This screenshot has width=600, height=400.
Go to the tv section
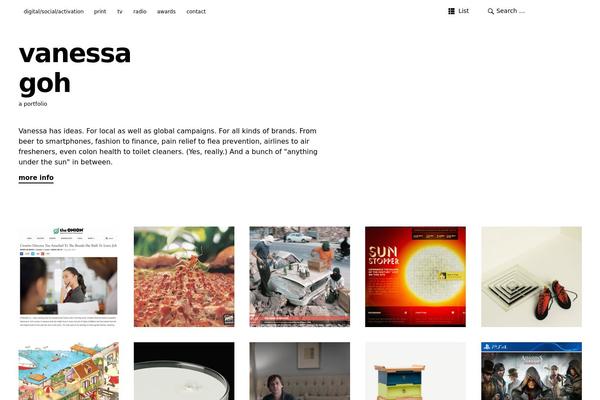120,11
